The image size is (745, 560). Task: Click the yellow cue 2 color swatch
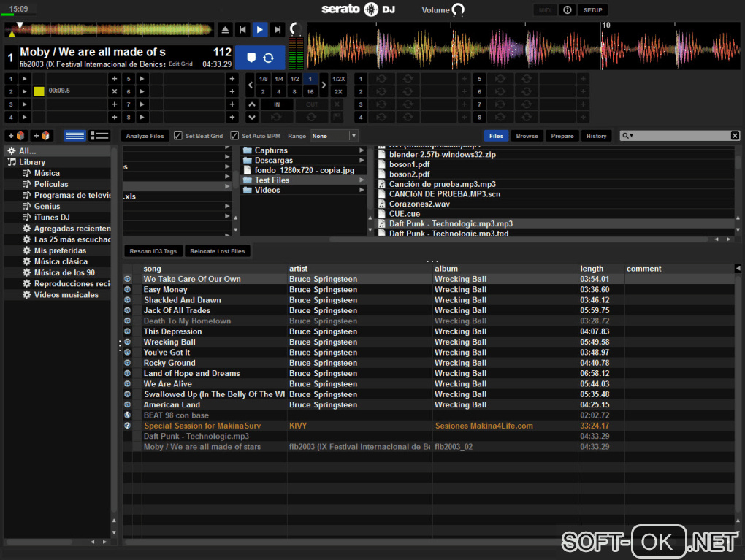(39, 91)
